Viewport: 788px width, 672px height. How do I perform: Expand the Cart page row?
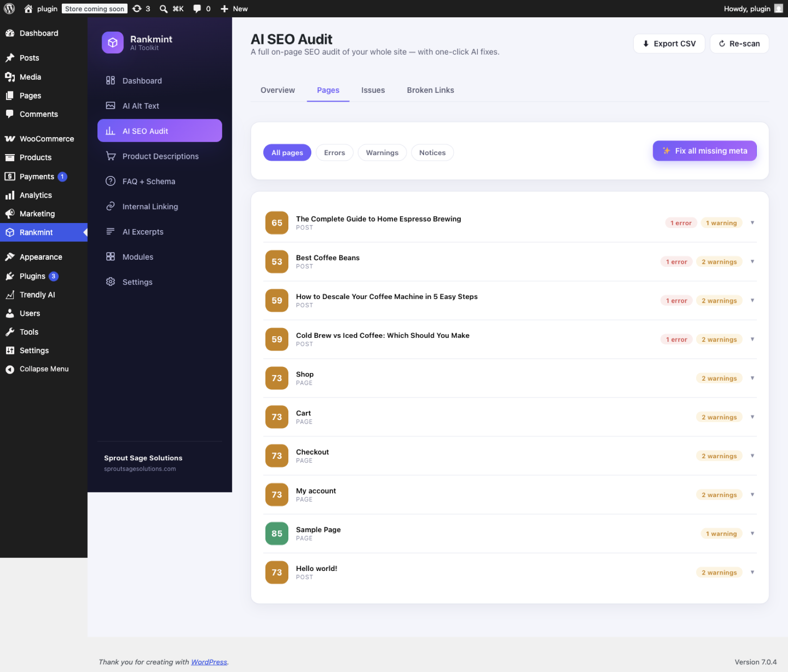(x=752, y=417)
